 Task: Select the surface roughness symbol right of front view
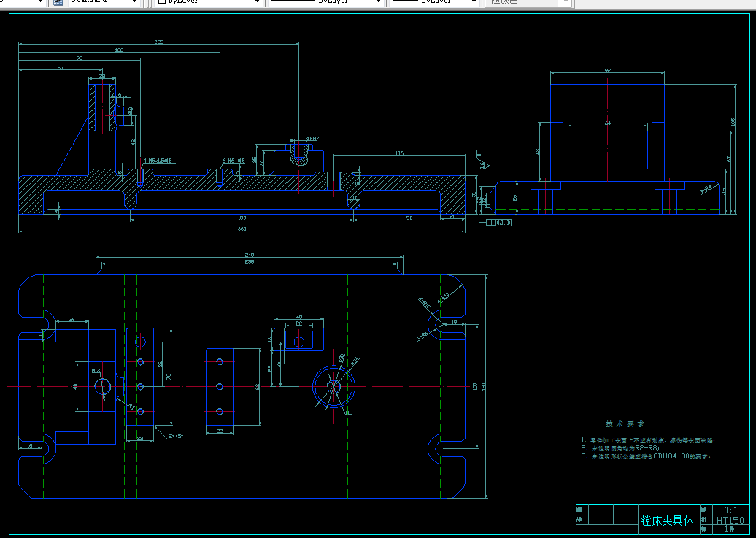tap(483, 161)
